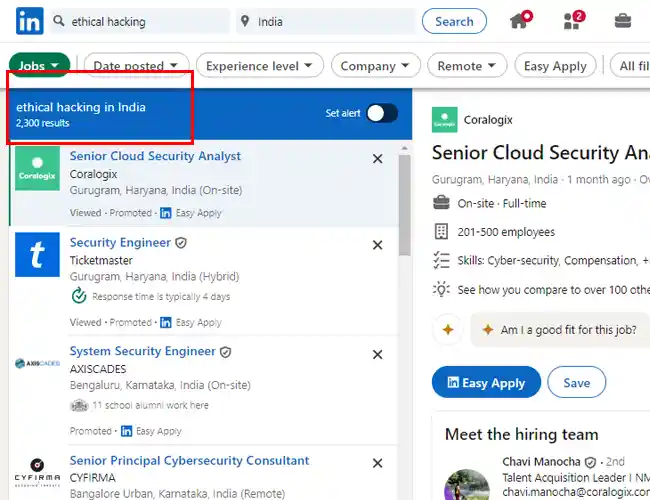Open Senior Principal Cybersecurity Consultant job link
The width and height of the screenshot is (650, 500).
(x=189, y=461)
